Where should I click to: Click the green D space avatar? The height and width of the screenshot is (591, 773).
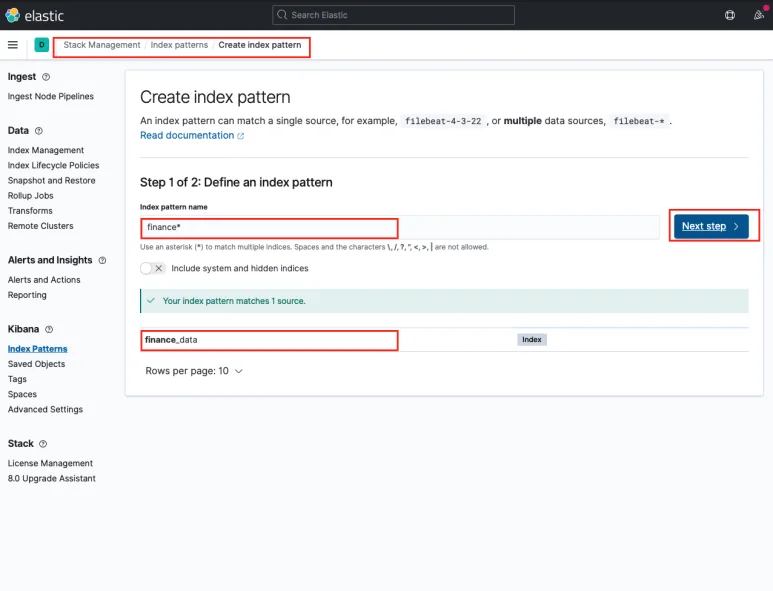coord(41,45)
